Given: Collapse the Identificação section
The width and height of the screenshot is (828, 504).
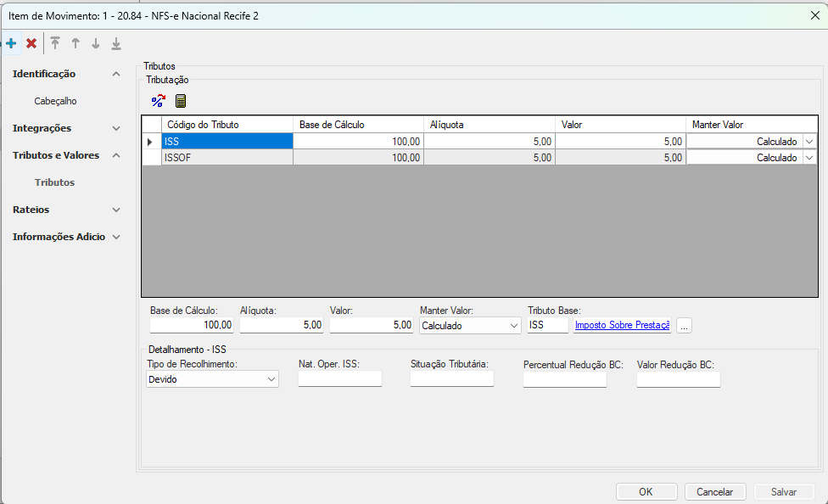Looking at the screenshot, I should 116,74.
